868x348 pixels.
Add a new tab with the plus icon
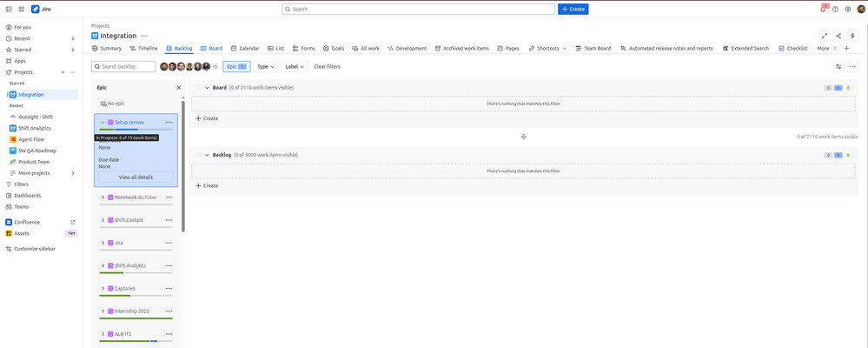coord(846,48)
